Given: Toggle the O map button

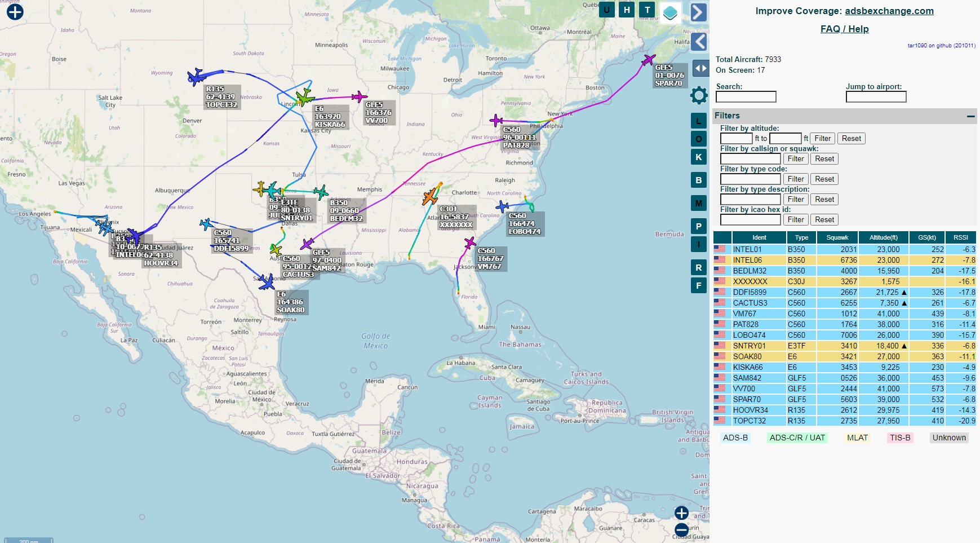Looking at the screenshot, I should coord(699,139).
